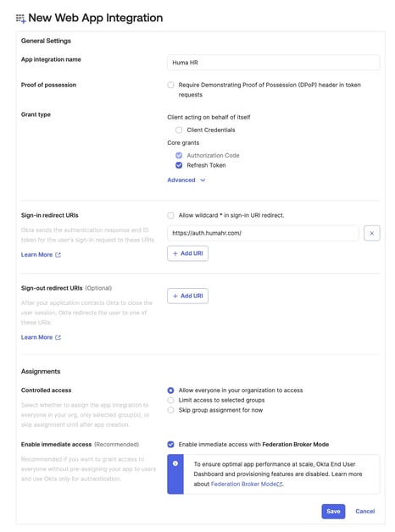Image resolution: width=395 pixels, height=532 pixels.
Task: Click the App integration name field
Action: coord(274,63)
